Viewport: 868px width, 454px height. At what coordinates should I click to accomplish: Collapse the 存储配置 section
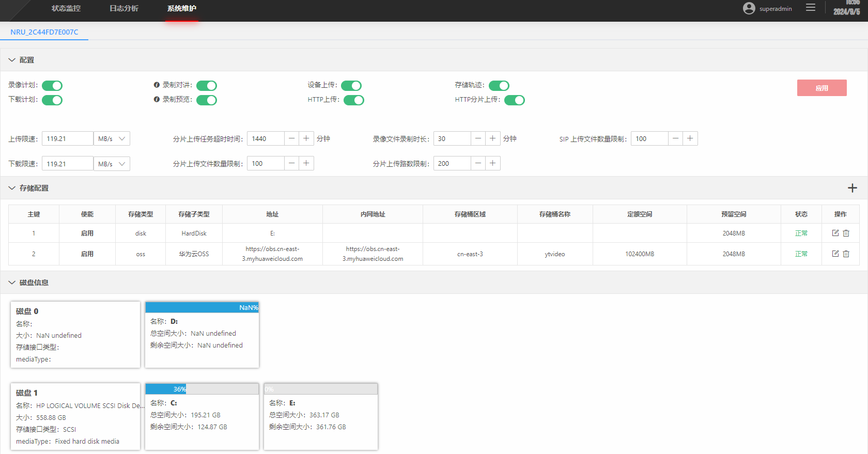click(12, 188)
